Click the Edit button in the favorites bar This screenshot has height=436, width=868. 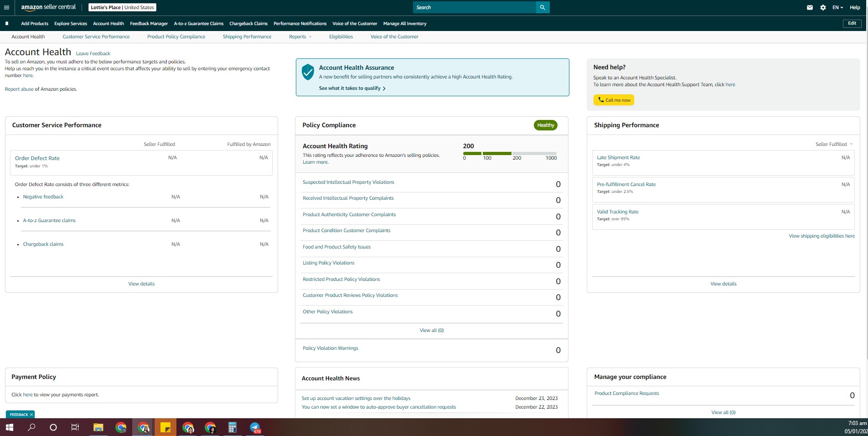[852, 23]
